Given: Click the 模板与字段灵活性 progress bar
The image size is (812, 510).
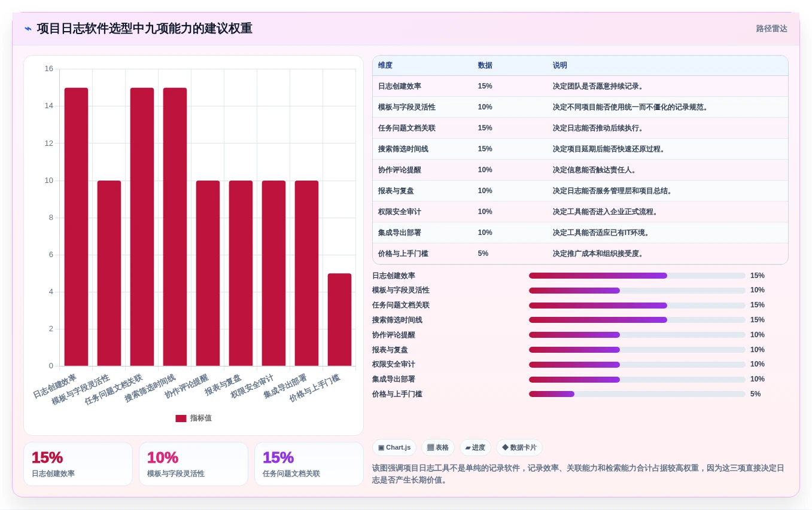Looking at the screenshot, I should click(x=637, y=291).
